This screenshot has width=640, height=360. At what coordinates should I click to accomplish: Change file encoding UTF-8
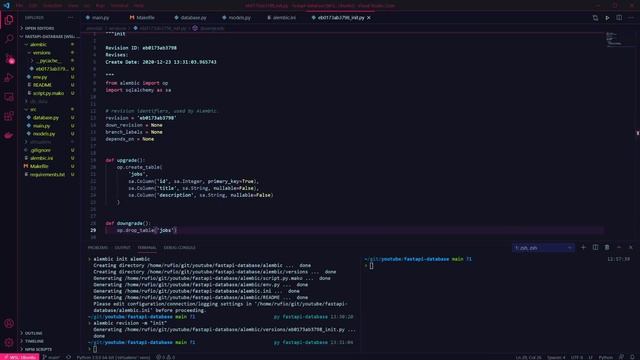tap(577, 357)
